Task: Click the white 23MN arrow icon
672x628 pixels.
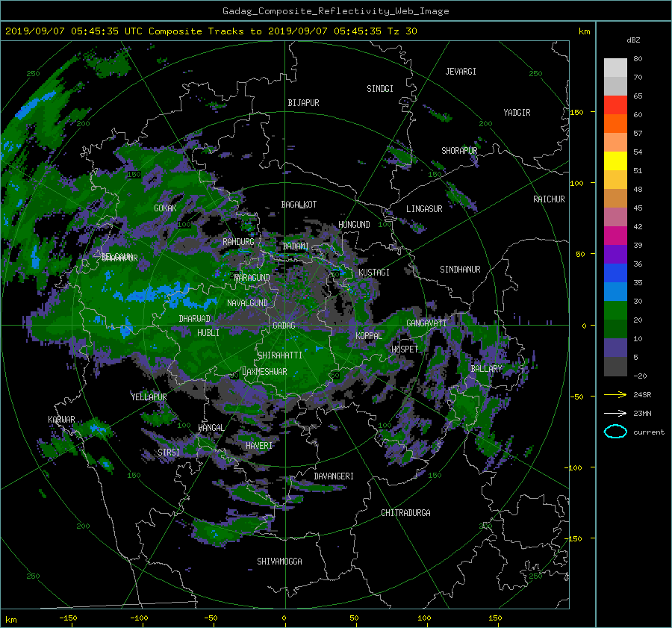Action: [615, 413]
